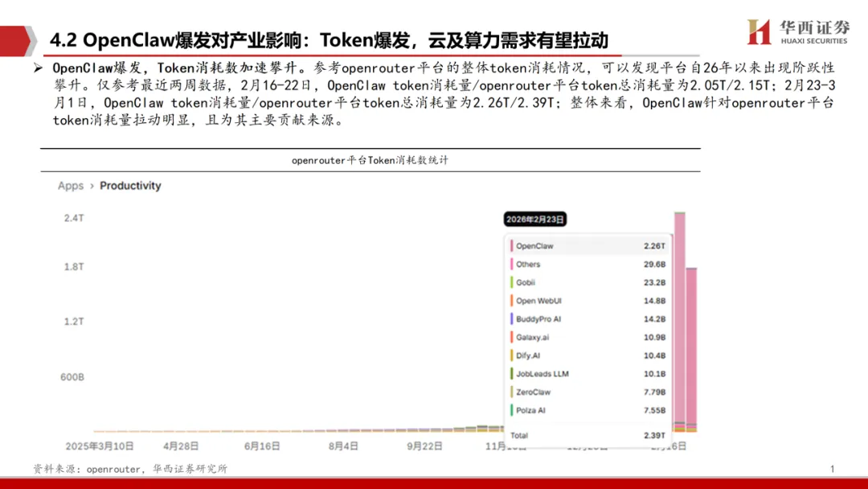This screenshot has height=489, width=868.
Task: Select the ZeroClaw legend row
Action: click(x=588, y=392)
